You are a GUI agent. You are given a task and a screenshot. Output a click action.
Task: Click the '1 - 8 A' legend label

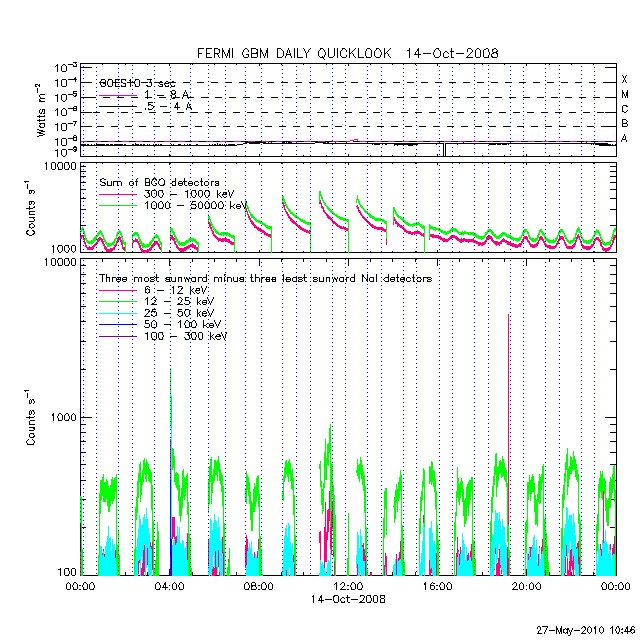[x=167, y=95]
